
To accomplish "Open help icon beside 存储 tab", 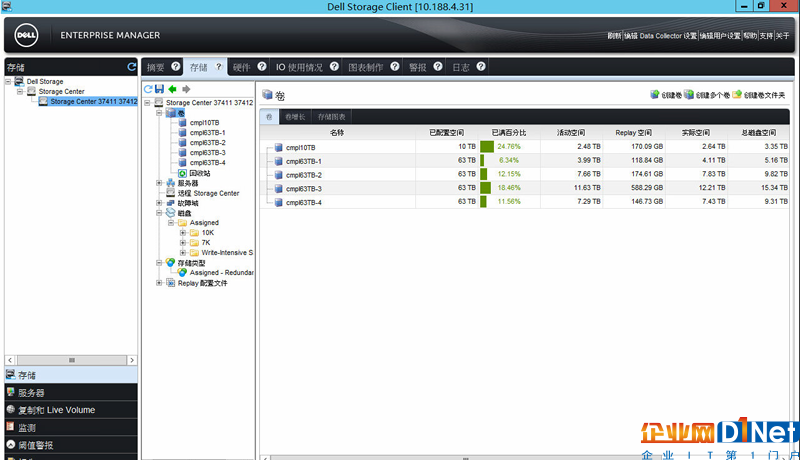I will [x=219, y=66].
